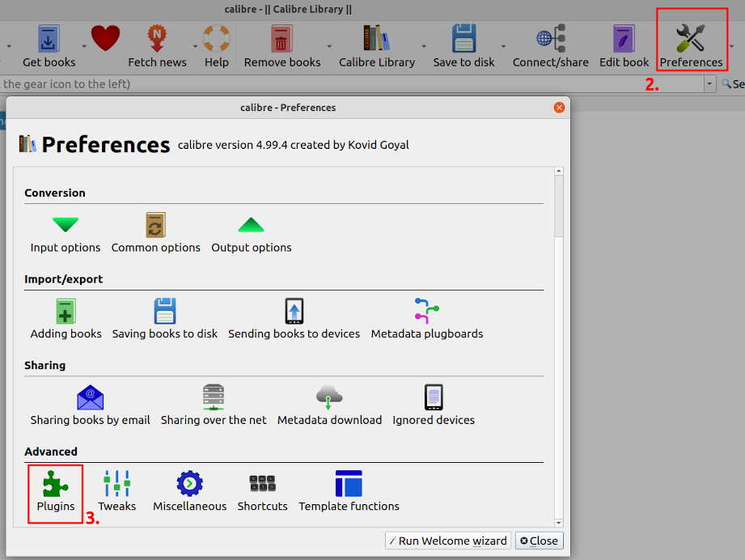The image size is (745, 560).
Task: Close Preferences dialog with the orange X
Action: pos(559,108)
